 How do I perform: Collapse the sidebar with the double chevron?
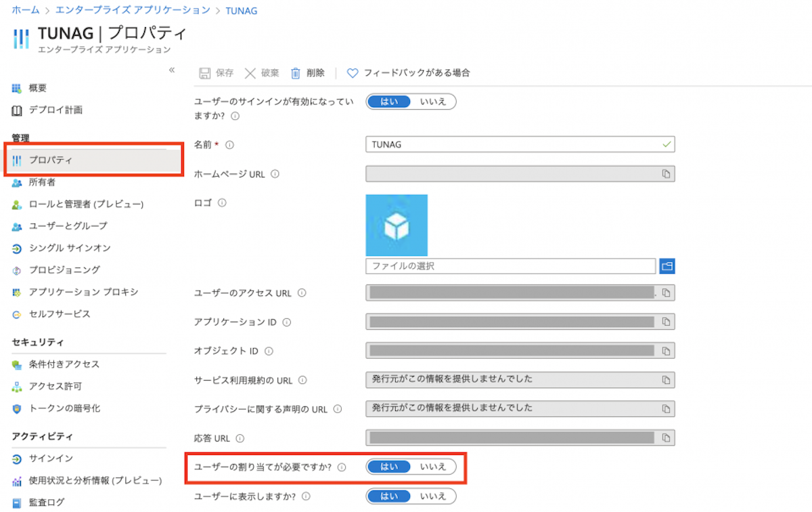coord(172,70)
